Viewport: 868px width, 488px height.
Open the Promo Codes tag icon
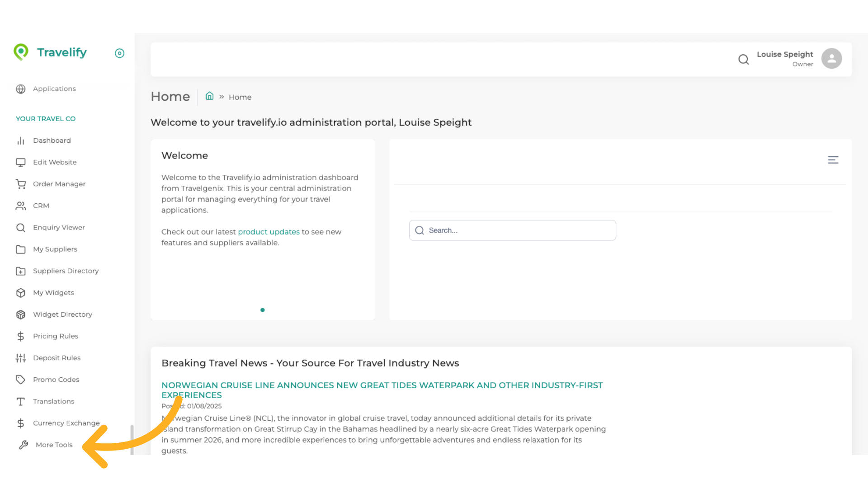[x=21, y=380]
